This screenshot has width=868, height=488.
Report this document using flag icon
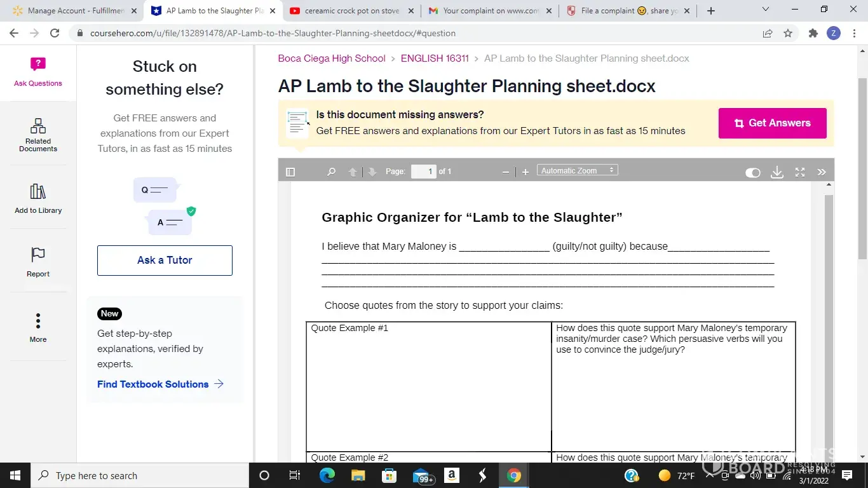pyautogui.click(x=38, y=262)
